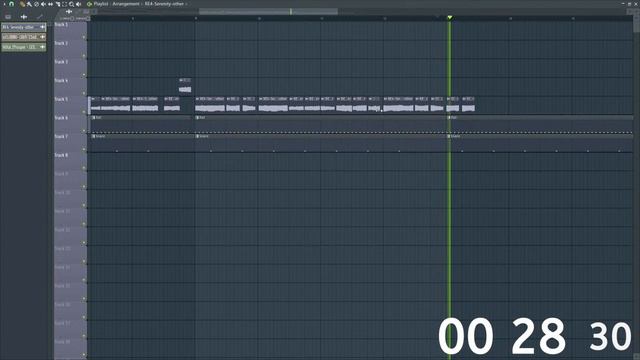The height and width of the screenshot is (360, 640).
Task: Mute Track 1 with its switch
Action: coord(84,37)
